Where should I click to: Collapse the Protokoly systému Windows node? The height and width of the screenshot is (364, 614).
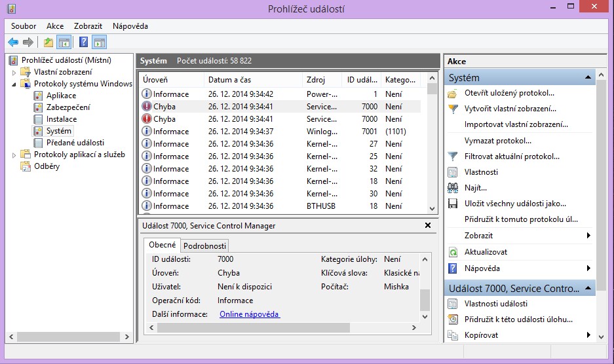point(14,84)
